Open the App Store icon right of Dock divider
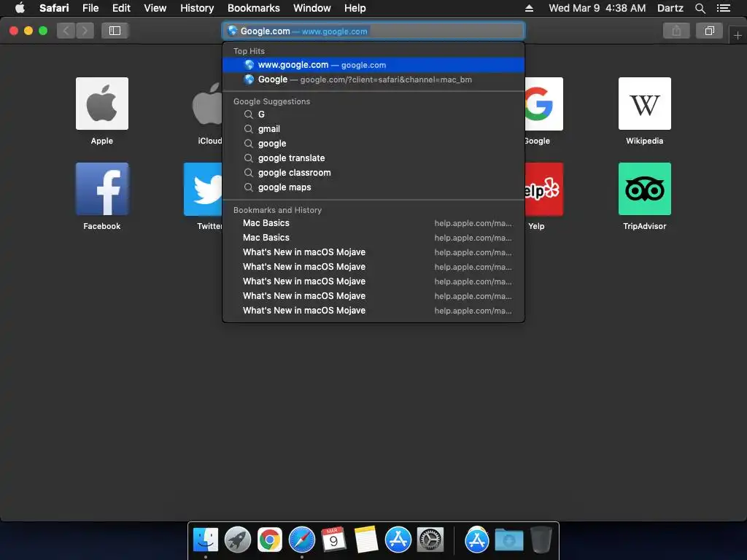This screenshot has width=747, height=560. click(x=477, y=540)
